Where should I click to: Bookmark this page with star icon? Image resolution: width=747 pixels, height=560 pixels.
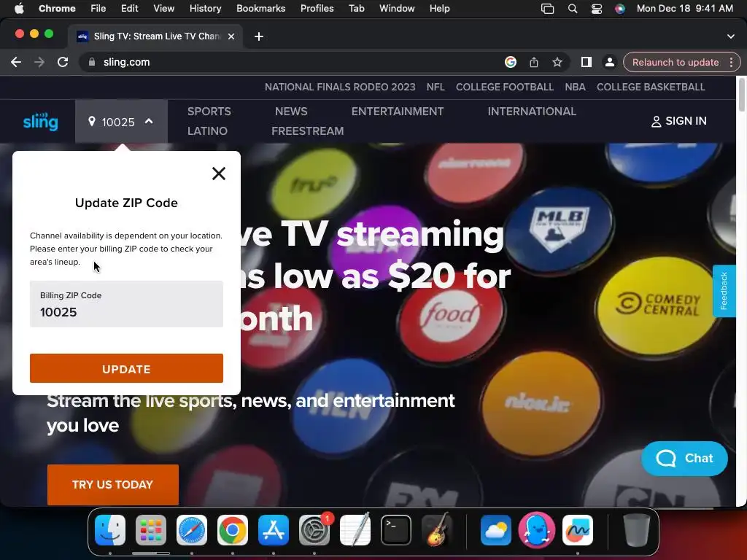coord(557,63)
